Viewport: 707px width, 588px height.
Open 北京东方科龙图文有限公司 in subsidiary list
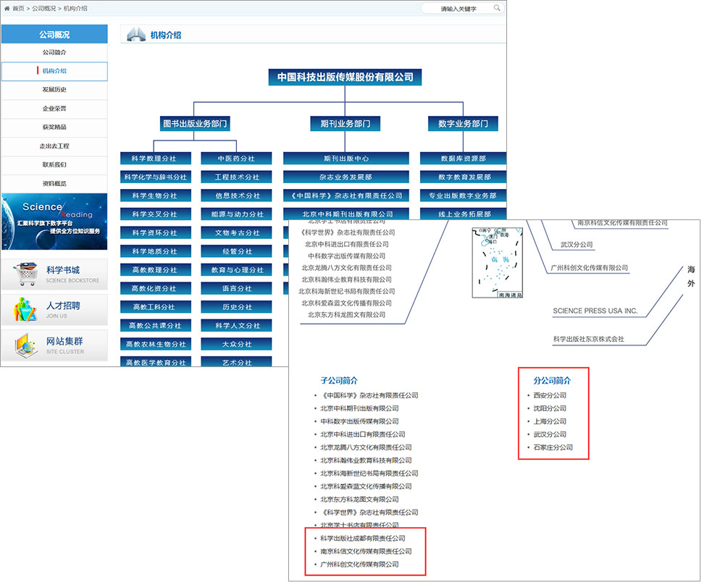click(359, 499)
